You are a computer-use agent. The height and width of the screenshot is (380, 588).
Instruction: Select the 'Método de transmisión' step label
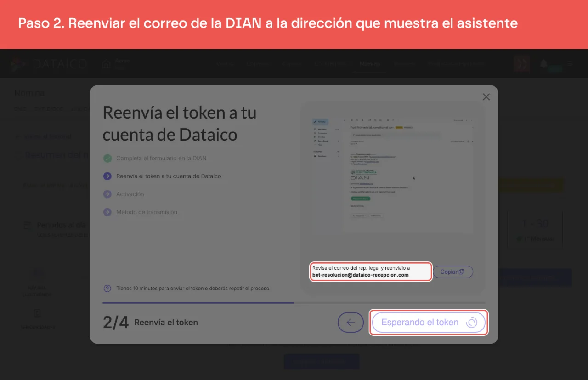(x=147, y=212)
